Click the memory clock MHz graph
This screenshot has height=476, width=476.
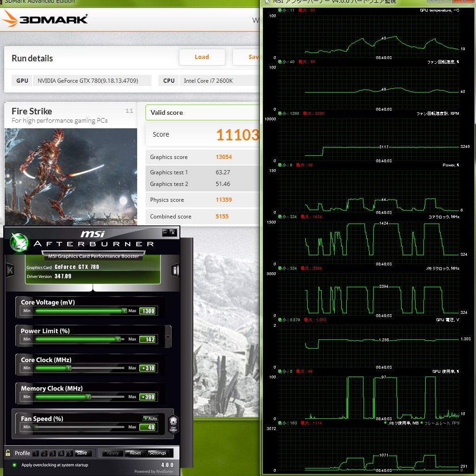[x=368, y=295]
